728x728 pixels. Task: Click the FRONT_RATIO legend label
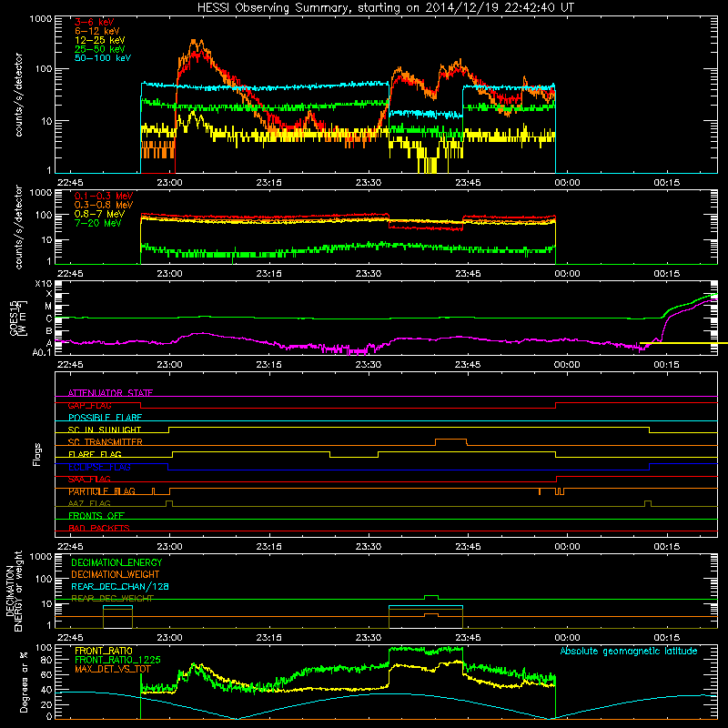click(x=104, y=651)
